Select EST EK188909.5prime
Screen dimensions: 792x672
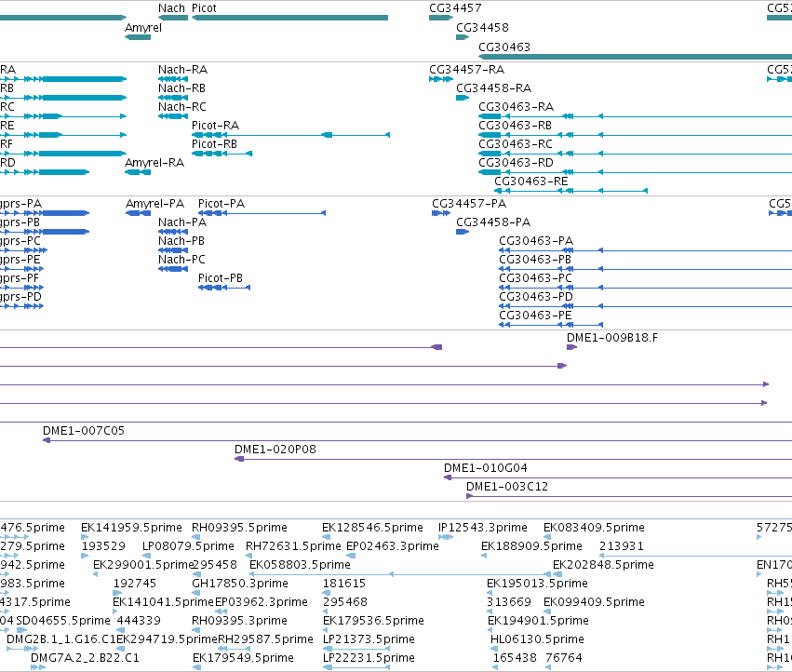tap(484, 556)
